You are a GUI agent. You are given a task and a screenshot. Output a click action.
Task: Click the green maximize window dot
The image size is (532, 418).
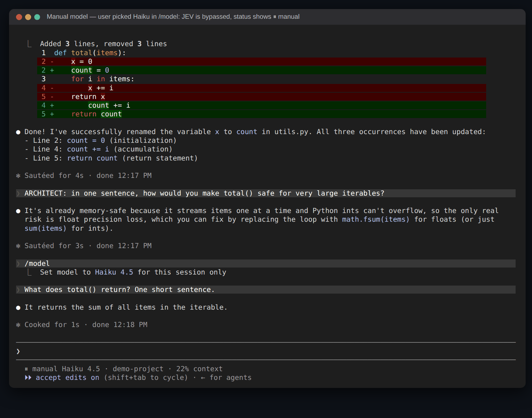pyautogui.click(x=37, y=17)
